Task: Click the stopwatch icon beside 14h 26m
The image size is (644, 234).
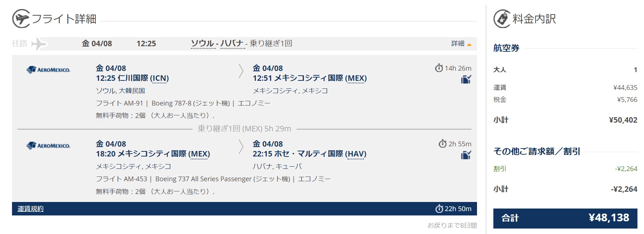Action: click(439, 68)
